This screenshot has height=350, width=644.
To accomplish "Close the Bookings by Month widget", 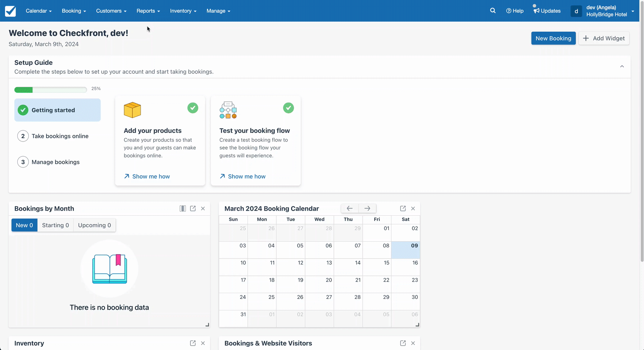I will (203, 208).
